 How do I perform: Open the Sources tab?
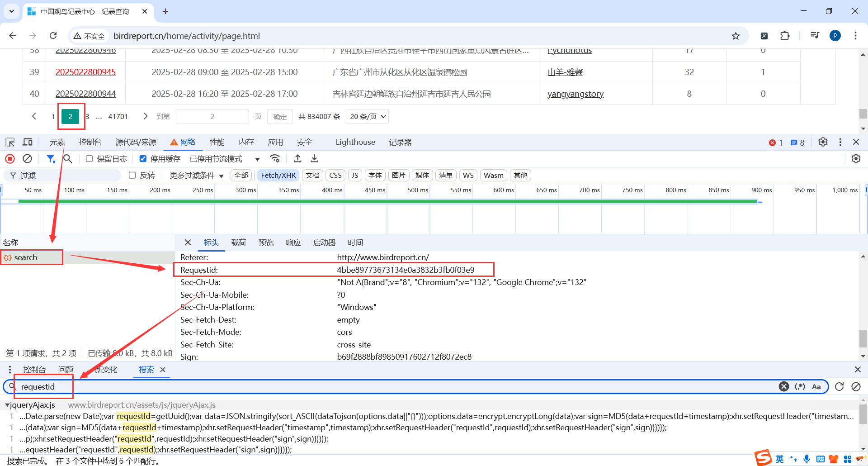pos(136,142)
